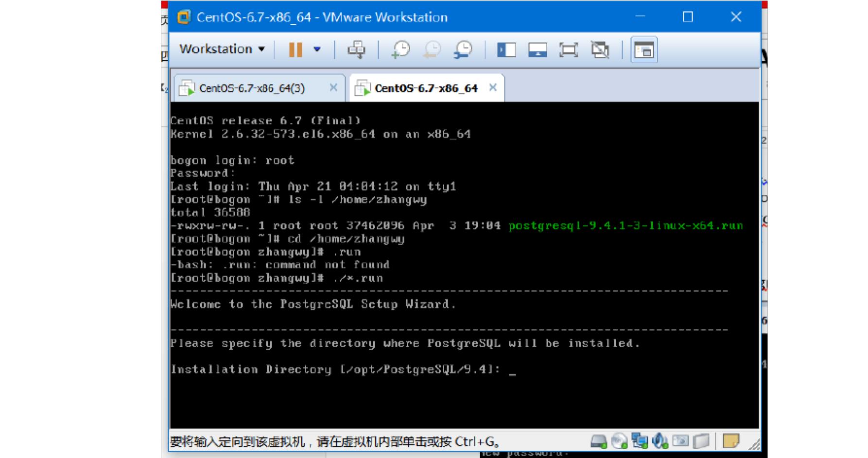Click the green postgresql-9.4.1-3-linux-x64.run filename

tap(625, 225)
